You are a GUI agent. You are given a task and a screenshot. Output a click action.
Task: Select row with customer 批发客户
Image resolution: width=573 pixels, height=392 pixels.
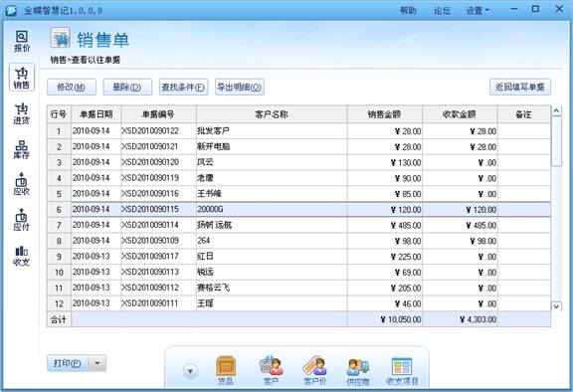298,130
